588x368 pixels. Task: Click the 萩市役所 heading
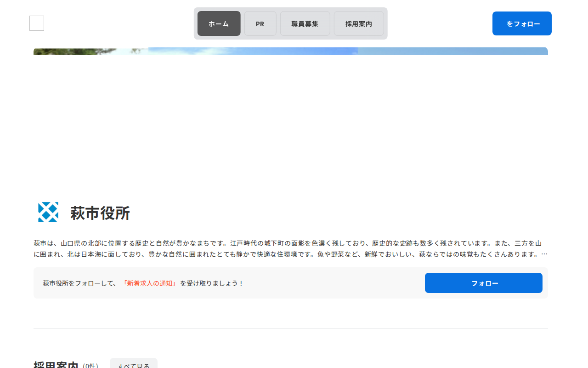coord(100,213)
